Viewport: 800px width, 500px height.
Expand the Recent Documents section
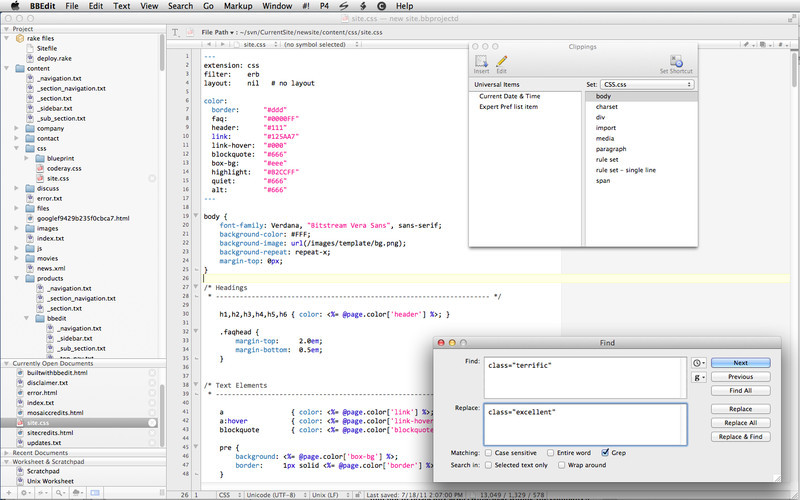pyautogui.click(x=5, y=453)
